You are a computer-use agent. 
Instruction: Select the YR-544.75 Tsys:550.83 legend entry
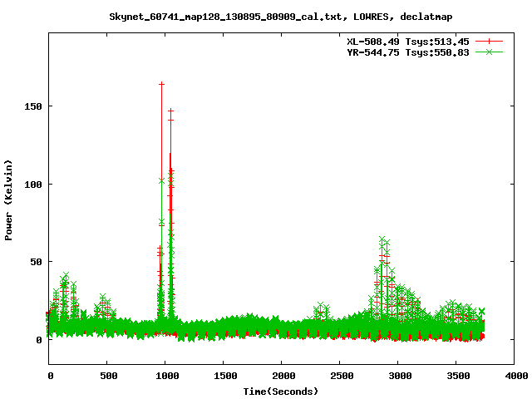point(408,52)
